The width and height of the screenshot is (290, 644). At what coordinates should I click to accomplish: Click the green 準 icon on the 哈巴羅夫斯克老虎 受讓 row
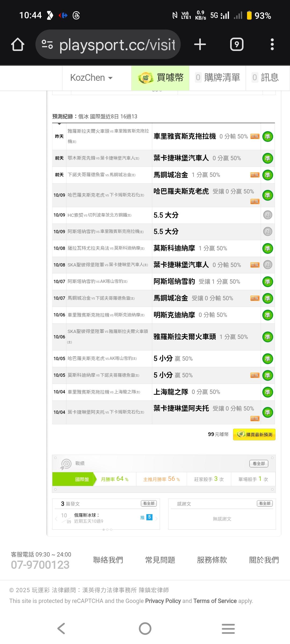(x=268, y=195)
